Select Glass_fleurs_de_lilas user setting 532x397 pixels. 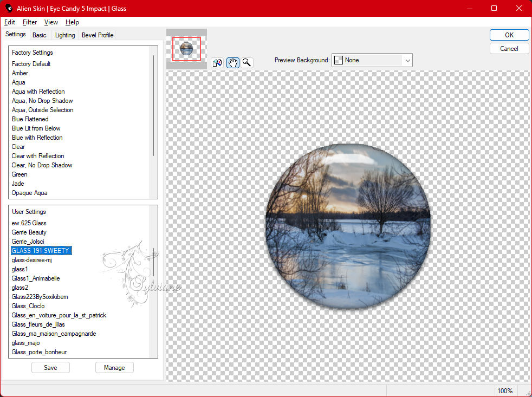pos(38,324)
